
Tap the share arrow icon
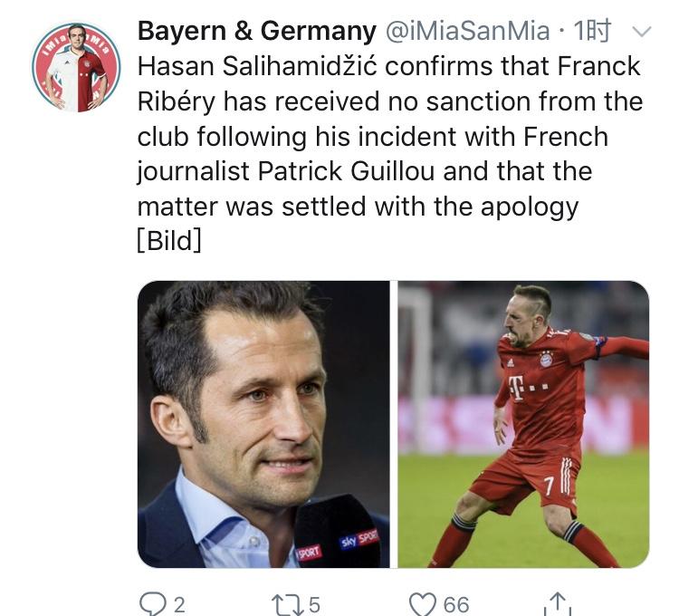(557, 604)
